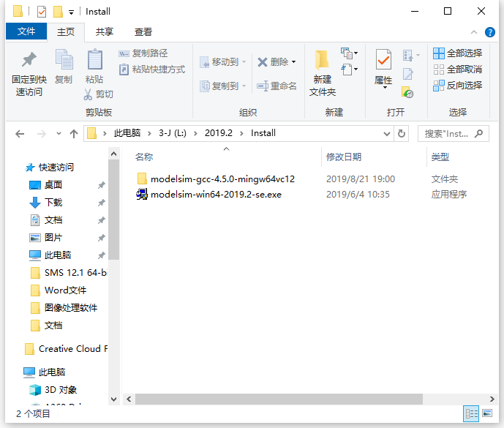
Task: Click the Properties (属性) checkmark icon
Action: click(383, 59)
